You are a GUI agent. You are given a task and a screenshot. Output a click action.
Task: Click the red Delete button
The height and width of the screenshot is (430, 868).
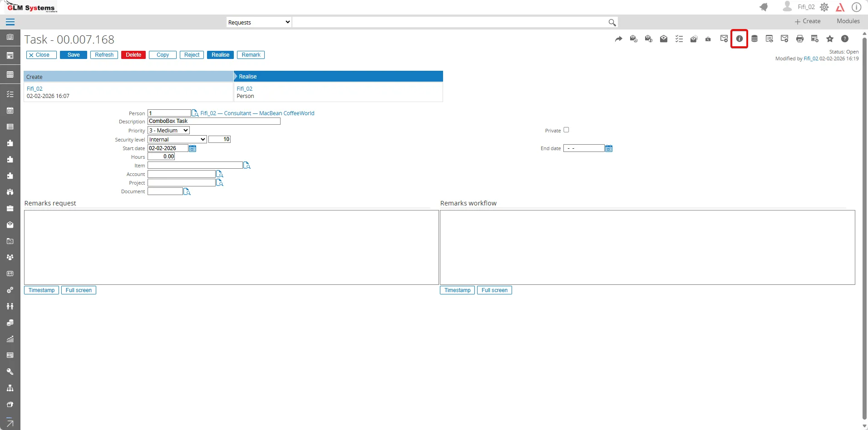133,55
